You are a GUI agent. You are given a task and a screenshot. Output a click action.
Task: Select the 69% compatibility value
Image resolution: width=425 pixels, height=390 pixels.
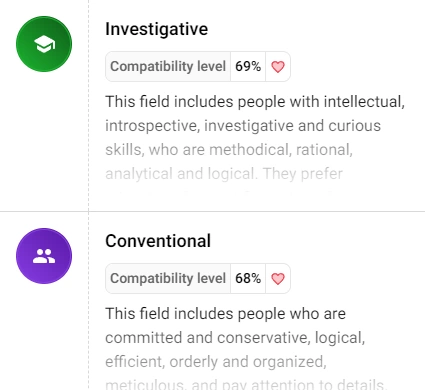click(x=248, y=66)
